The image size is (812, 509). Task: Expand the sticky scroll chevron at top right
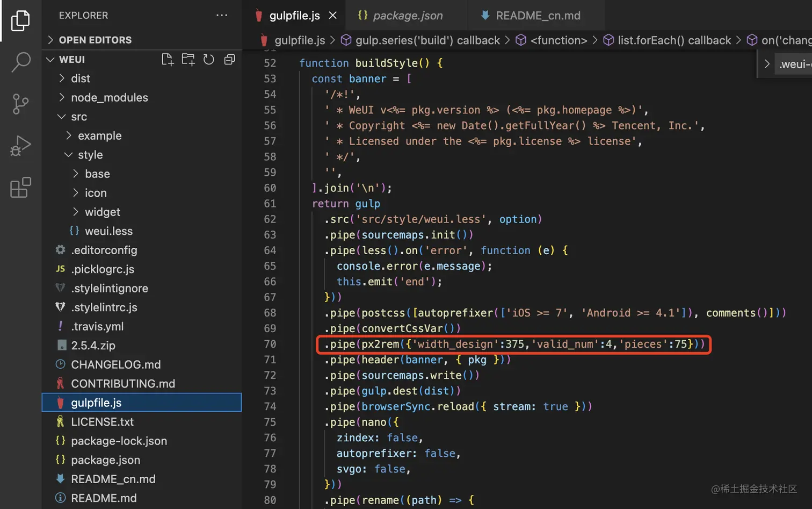767,64
